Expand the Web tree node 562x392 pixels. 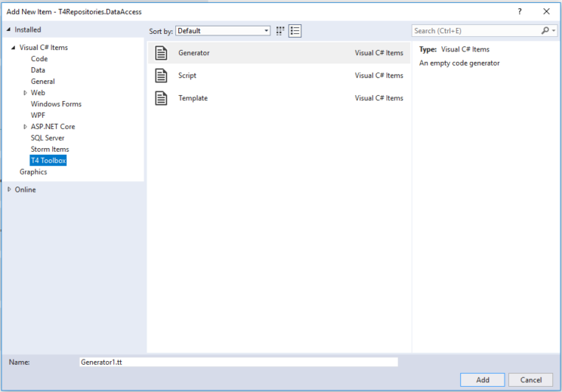point(25,93)
